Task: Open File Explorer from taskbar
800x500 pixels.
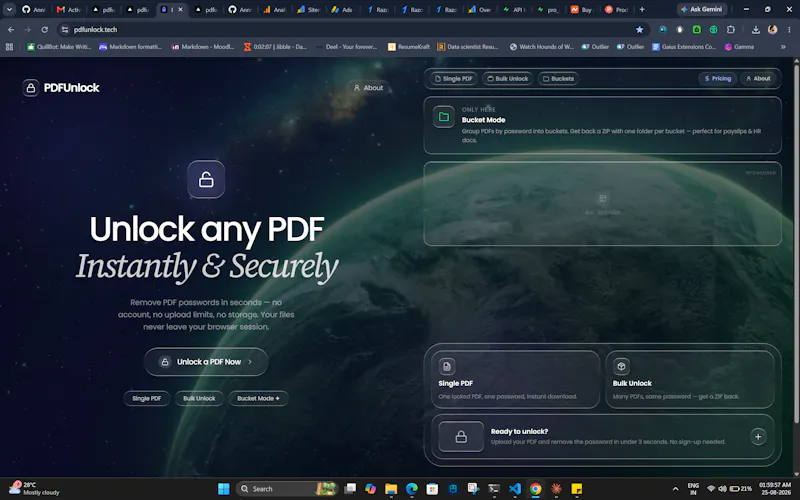Action: coord(391,489)
